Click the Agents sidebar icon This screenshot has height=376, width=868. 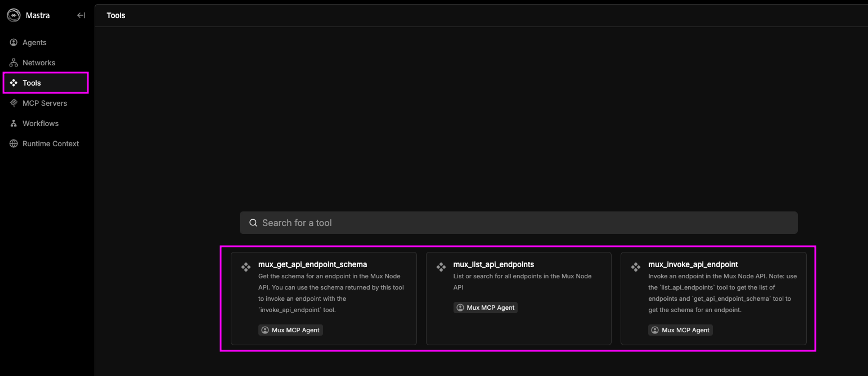tap(14, 42)
